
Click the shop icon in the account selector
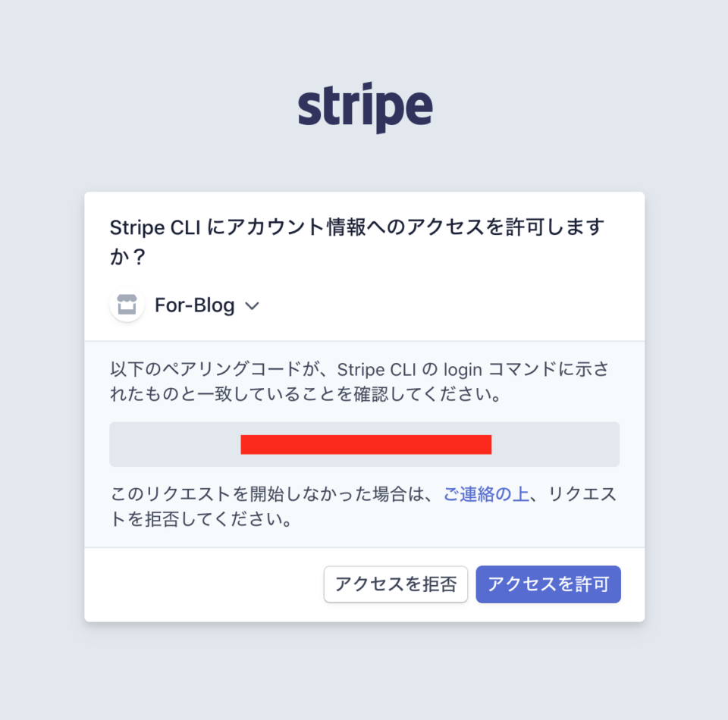click(126, 305)
